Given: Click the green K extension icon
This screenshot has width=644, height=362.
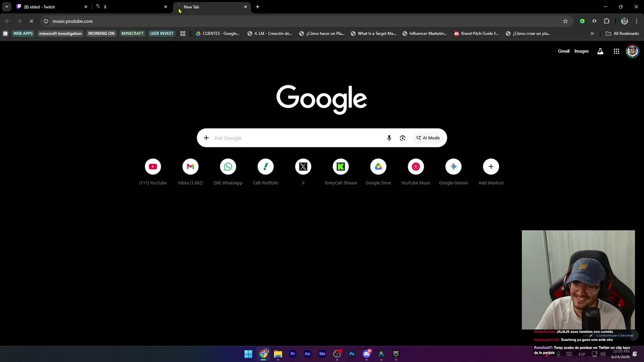Looking at the screenshot, I should tap(582, 21).
